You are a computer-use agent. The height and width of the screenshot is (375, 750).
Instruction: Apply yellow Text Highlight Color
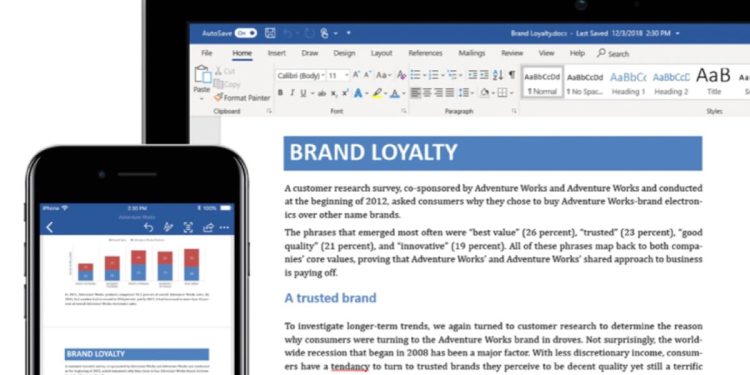(377, 93)
